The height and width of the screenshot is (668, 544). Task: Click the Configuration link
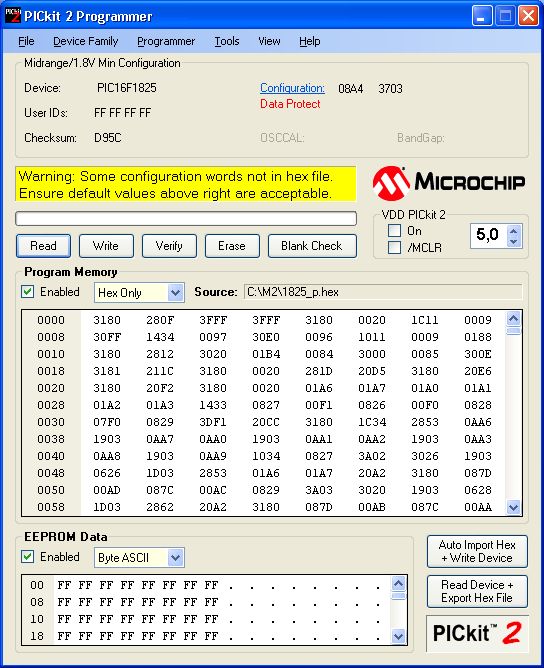(x=292, y=88)
